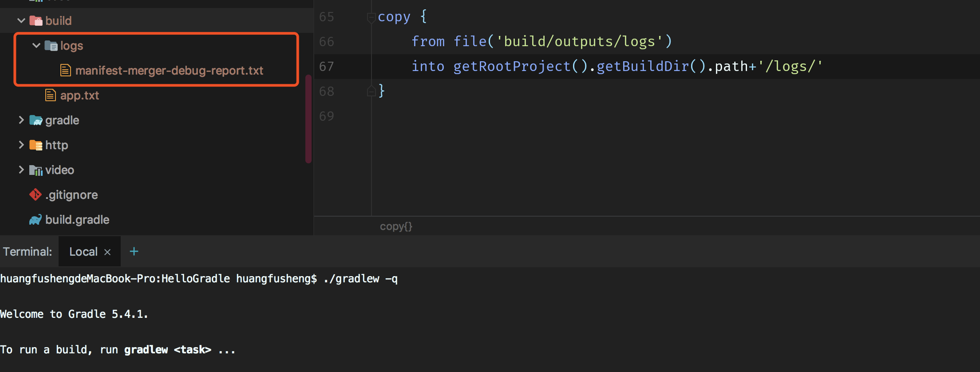Click line number 69 in gutter
The height and width of the screenshot is (372, 980).
[x=326, y=116]
